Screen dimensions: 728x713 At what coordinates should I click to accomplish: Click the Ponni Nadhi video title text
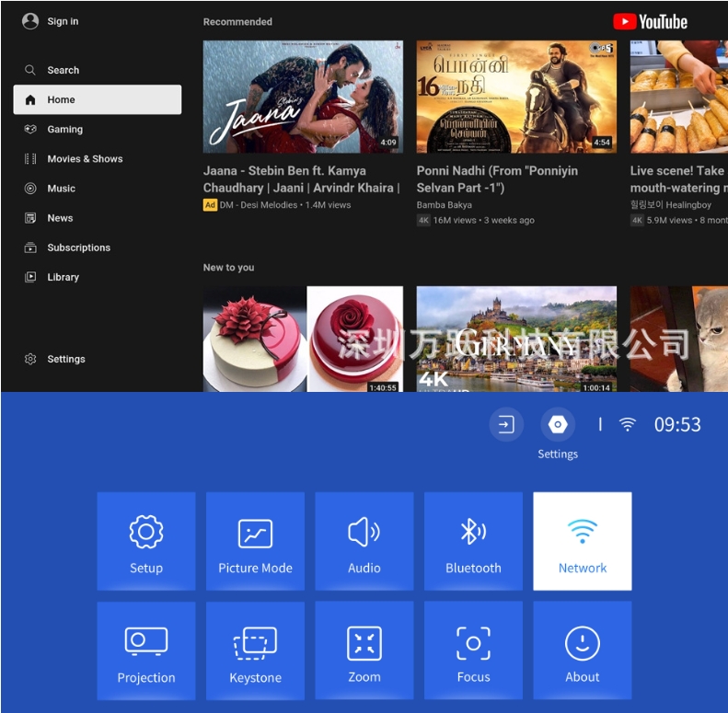(x=497, y=179)
